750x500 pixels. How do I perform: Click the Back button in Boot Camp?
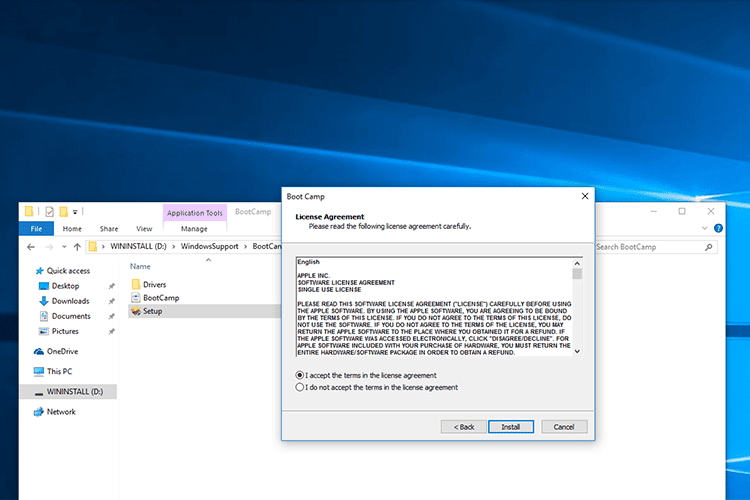pyautogui.click(x=463, y=427)
